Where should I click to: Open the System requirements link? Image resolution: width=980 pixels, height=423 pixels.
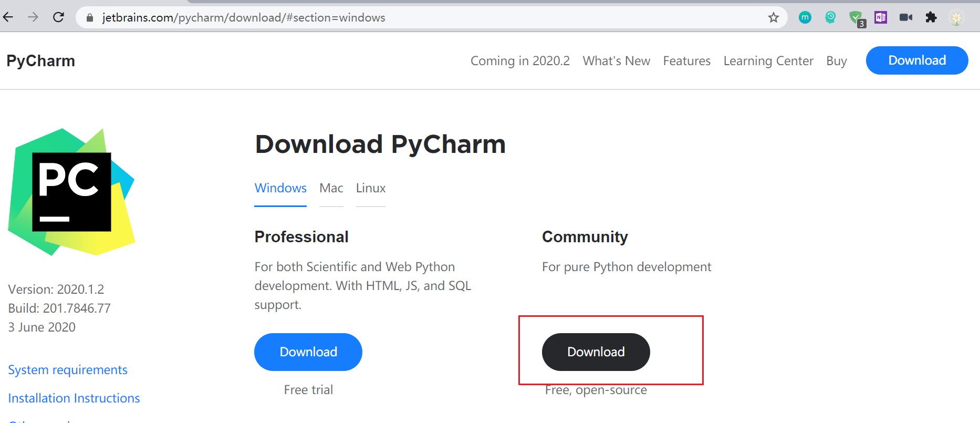click(68, 370)
